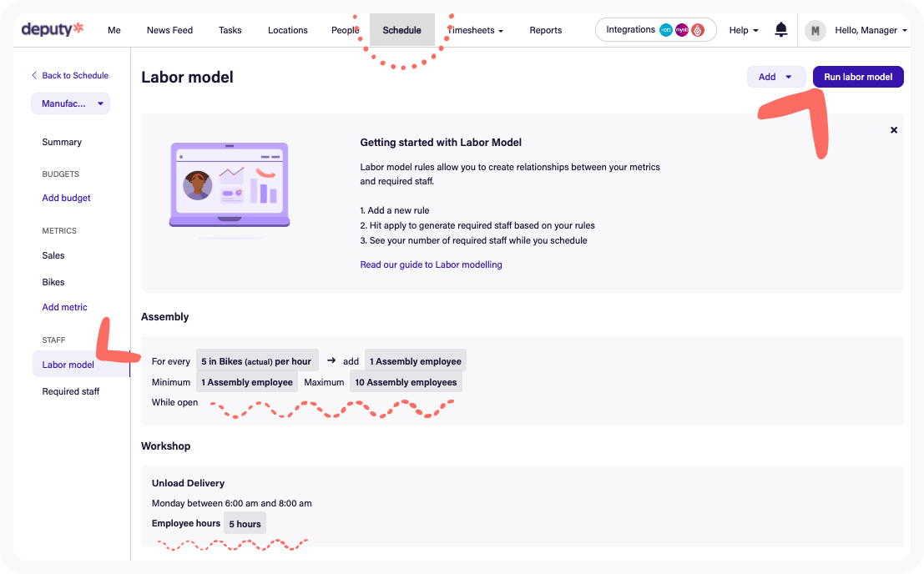Click the laptop illustration in banner

[x=230, y=185]
